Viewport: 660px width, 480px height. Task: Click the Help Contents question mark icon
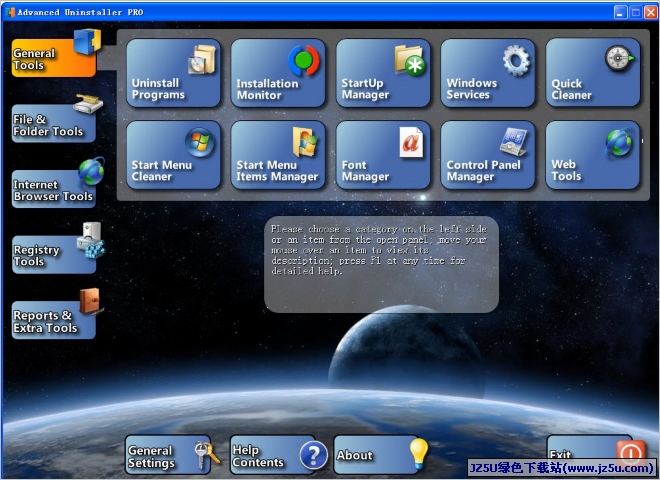(x=314, y=455)
